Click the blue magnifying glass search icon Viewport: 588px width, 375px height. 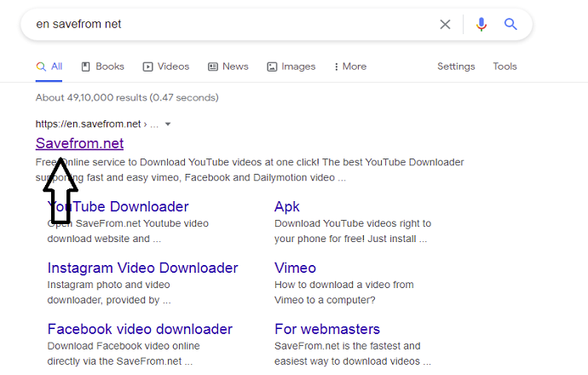pos(510,25)
